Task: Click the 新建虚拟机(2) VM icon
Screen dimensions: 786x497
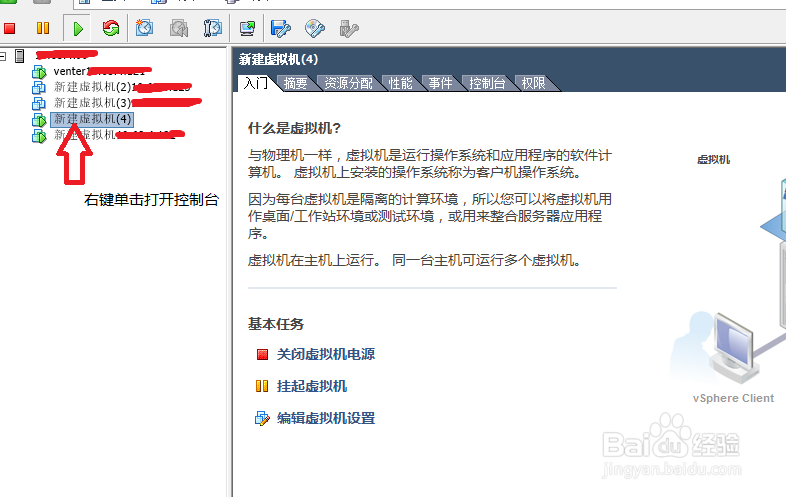Action: pyautogui.click(x=39, y=88)
